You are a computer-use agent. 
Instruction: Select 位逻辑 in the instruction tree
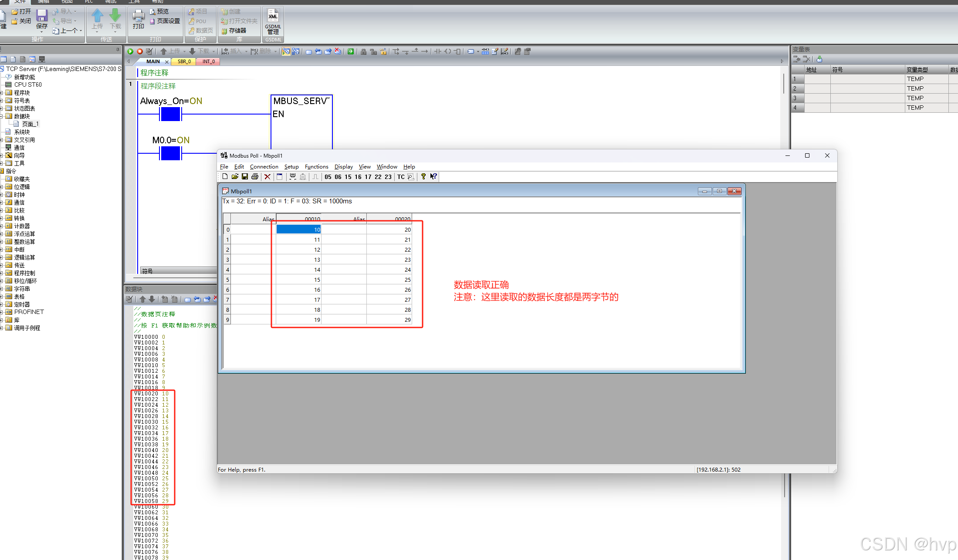(x=22, y=187)
